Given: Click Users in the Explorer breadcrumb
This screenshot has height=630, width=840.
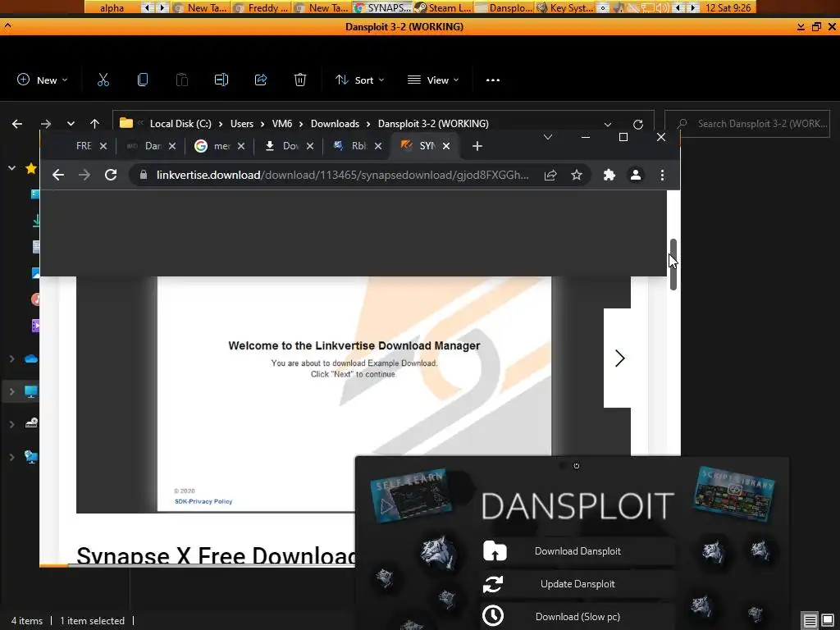Looking at the screenshot, I should [242, 124].
